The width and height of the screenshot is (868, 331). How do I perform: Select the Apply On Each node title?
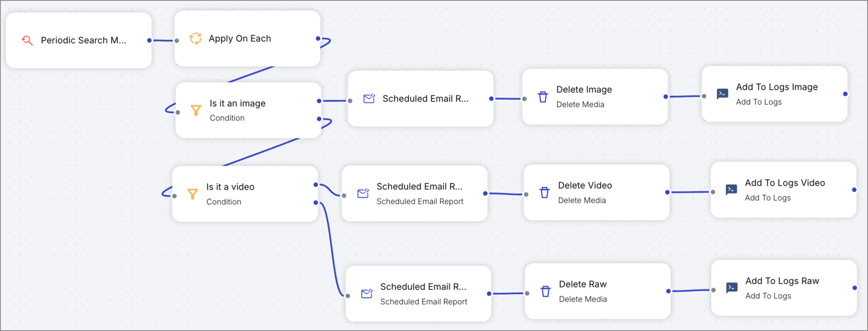click(240, 38)
